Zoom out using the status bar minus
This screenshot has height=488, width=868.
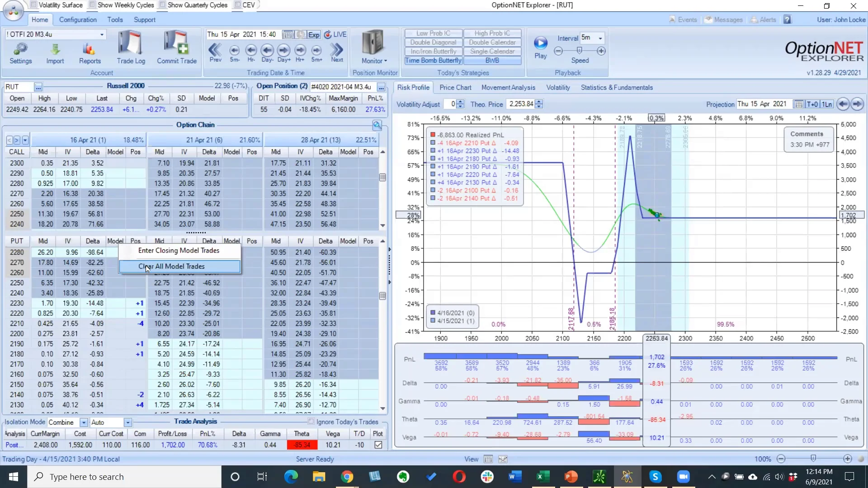(781, 459)
